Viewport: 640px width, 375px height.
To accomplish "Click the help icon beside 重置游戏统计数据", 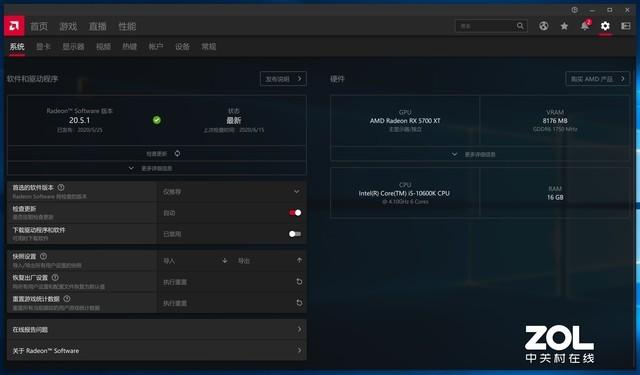I will [67, 298].
